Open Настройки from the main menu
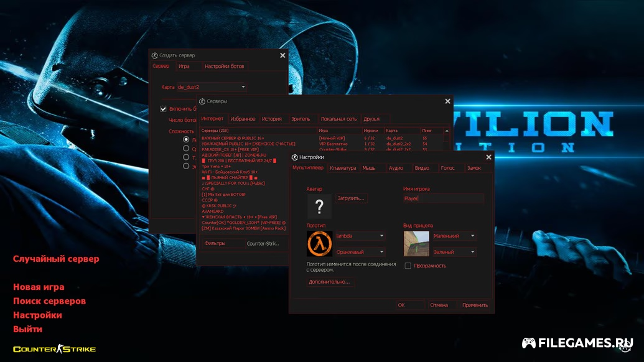 [37, 315]
